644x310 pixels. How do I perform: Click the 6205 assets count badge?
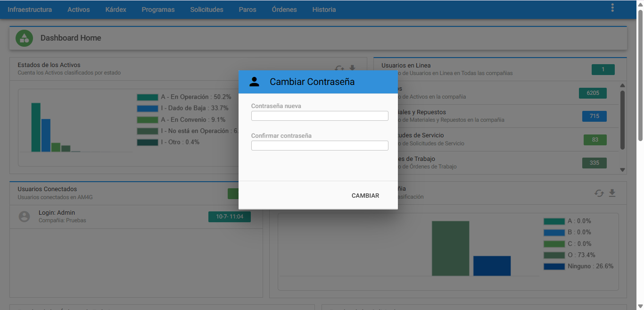593,93
